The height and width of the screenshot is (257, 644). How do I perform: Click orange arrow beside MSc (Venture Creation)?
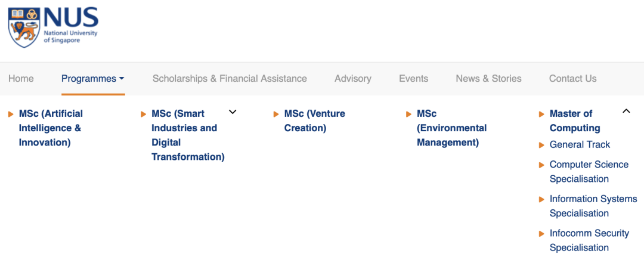[x=276, y=114]
